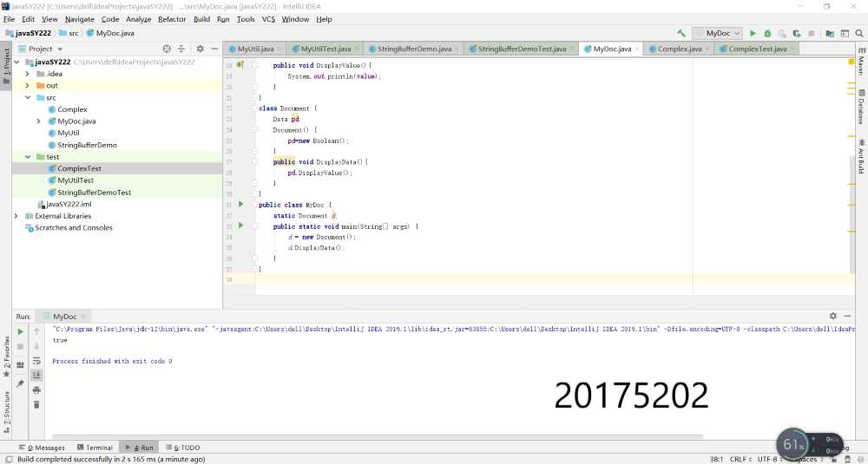Expand External Libraries
The height and width of the screenshot is (464, 868).
click(16, 216)
